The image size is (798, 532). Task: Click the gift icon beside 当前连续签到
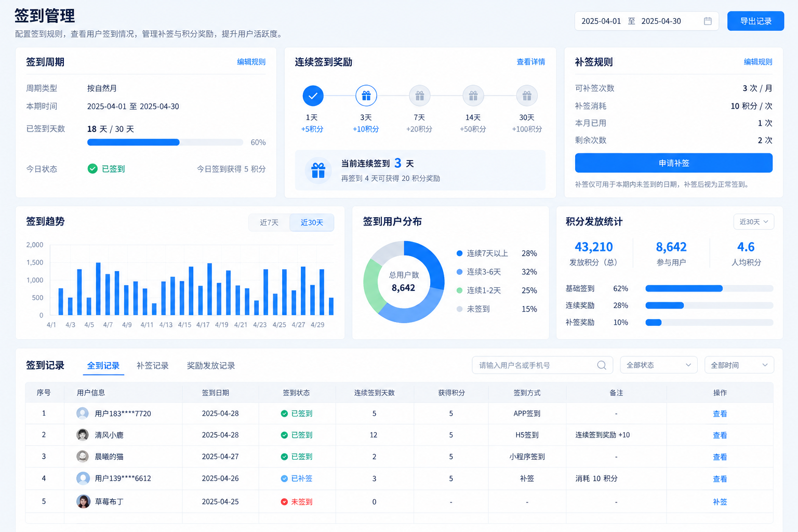point(318,170)
